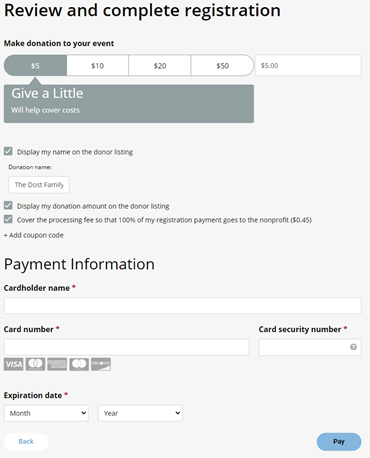370x458 pixels.
Task: Open the expiration Year dropdown
Action: click(x=140, y=413)
